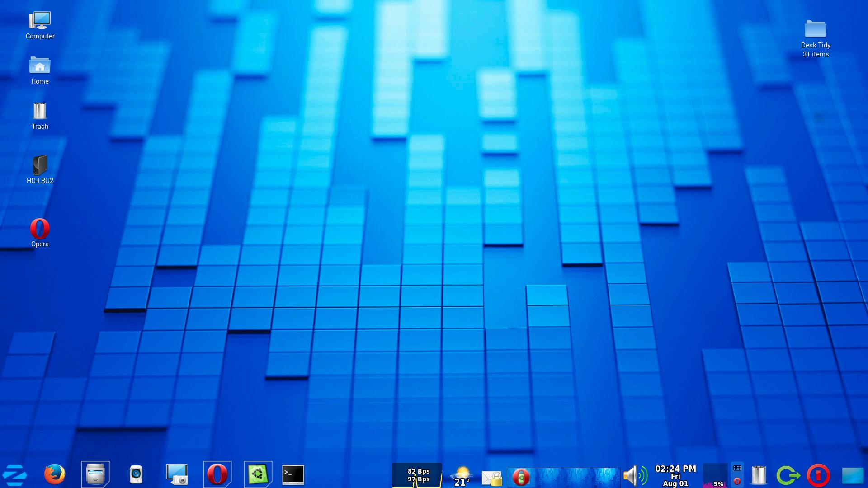This screenshot has width=868, height=488.
Task: Open the volume speaker control
Action: [635, 475]
